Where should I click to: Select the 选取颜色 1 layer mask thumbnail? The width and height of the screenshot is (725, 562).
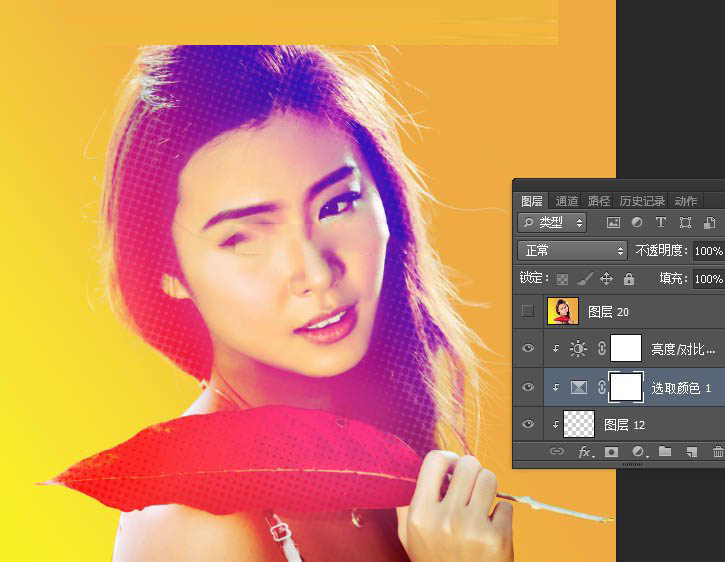click(x=626, y=387)
